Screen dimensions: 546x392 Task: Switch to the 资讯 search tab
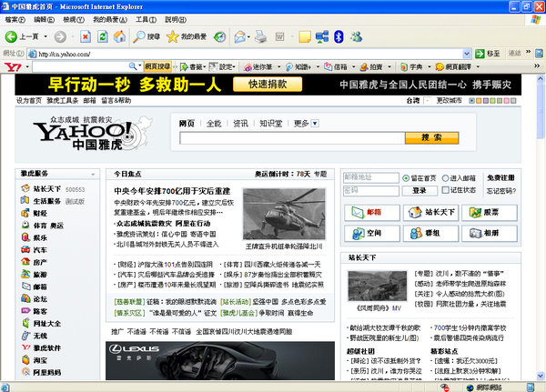[240, 124]
